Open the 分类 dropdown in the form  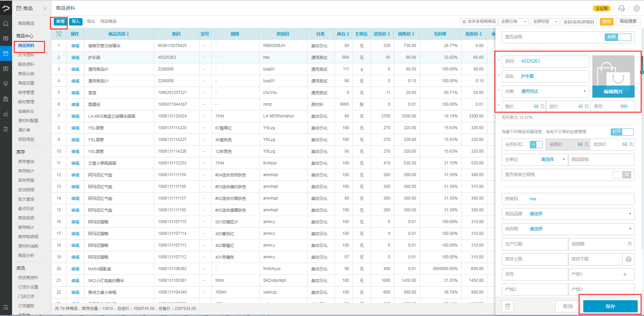tap(545, 91)
